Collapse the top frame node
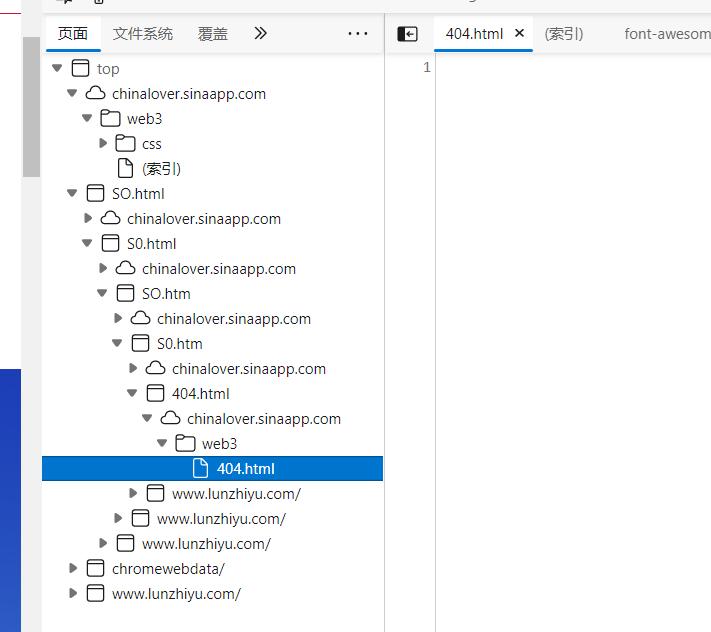 [x=57, y=68]
